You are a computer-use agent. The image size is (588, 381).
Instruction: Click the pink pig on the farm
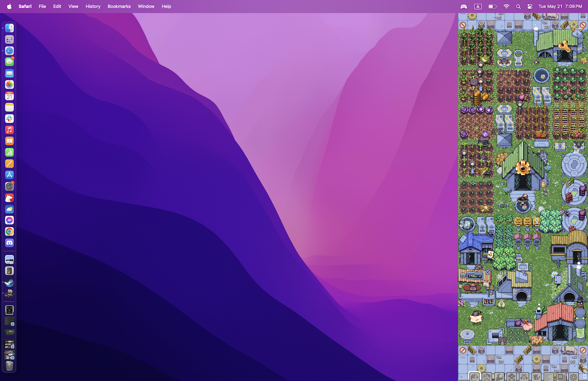click(x=527, y=325)
